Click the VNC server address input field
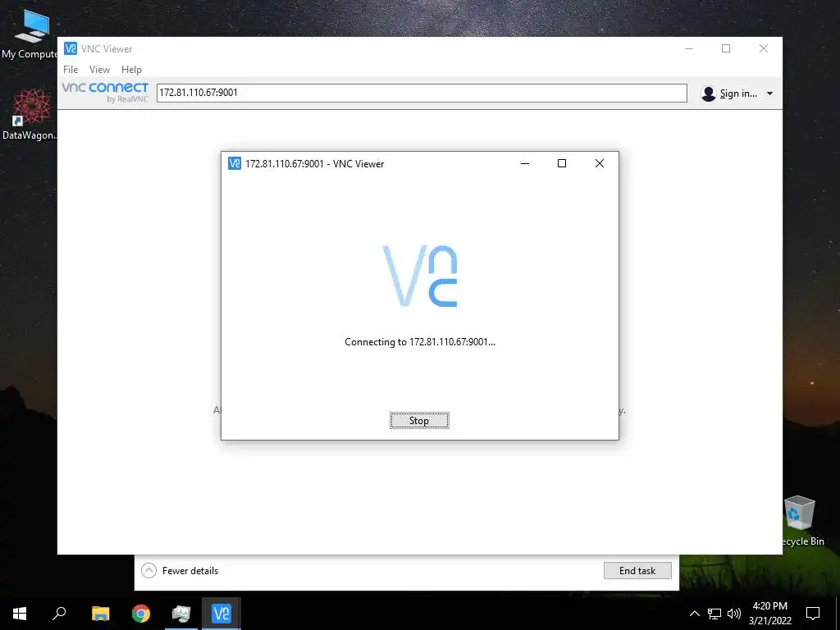This screenshot has height=630, width=840. click(422, 93)
